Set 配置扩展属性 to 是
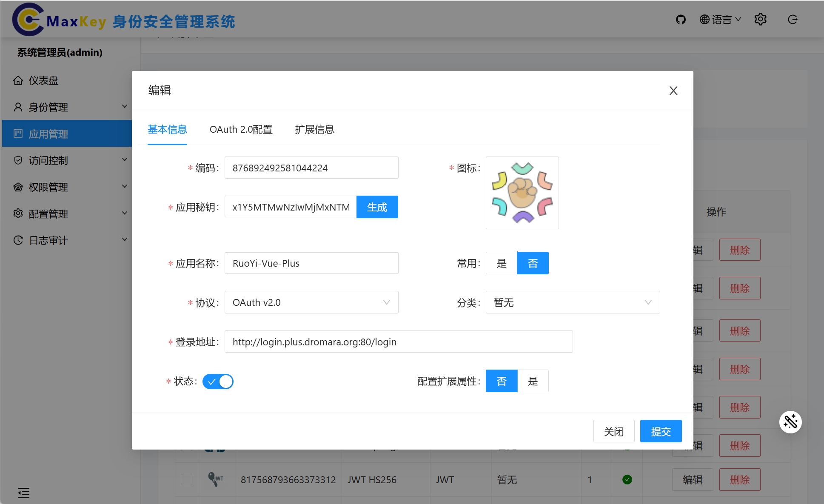 tap(533, 381)
